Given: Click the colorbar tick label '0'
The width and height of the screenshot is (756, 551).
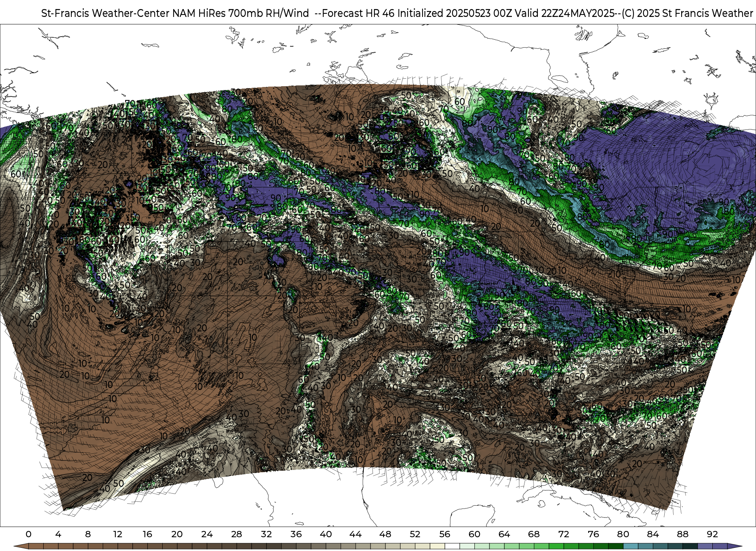Looking at the screenshot, I should (x=28, y=534).
